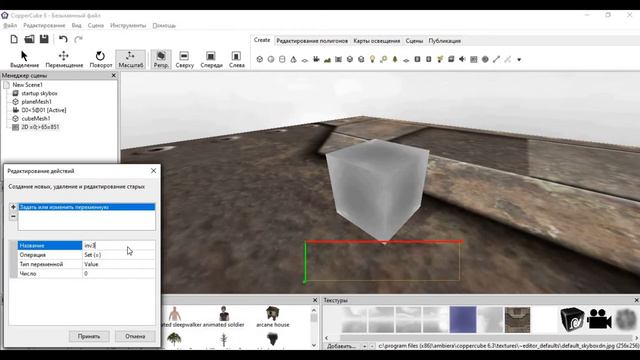640x360 pixels.
Task: Click the Отмена cancel button
Action: pos(135,336)
